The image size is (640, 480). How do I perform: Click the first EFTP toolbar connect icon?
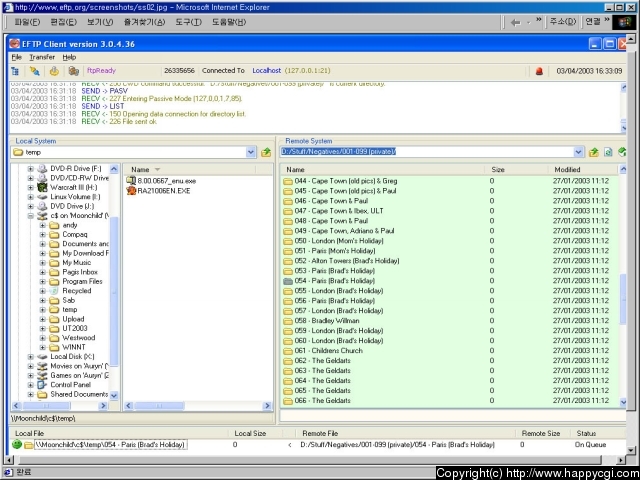[x=16, y=71]
